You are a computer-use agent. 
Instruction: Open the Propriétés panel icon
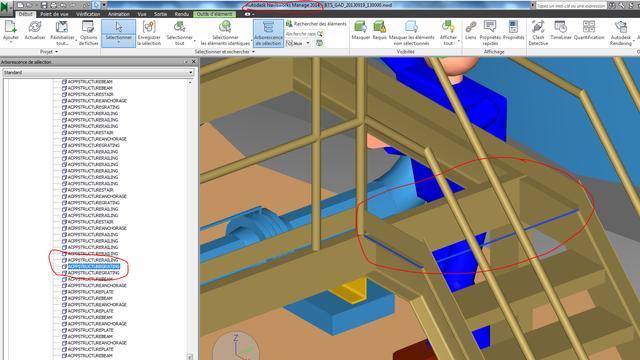click(513, 27)
